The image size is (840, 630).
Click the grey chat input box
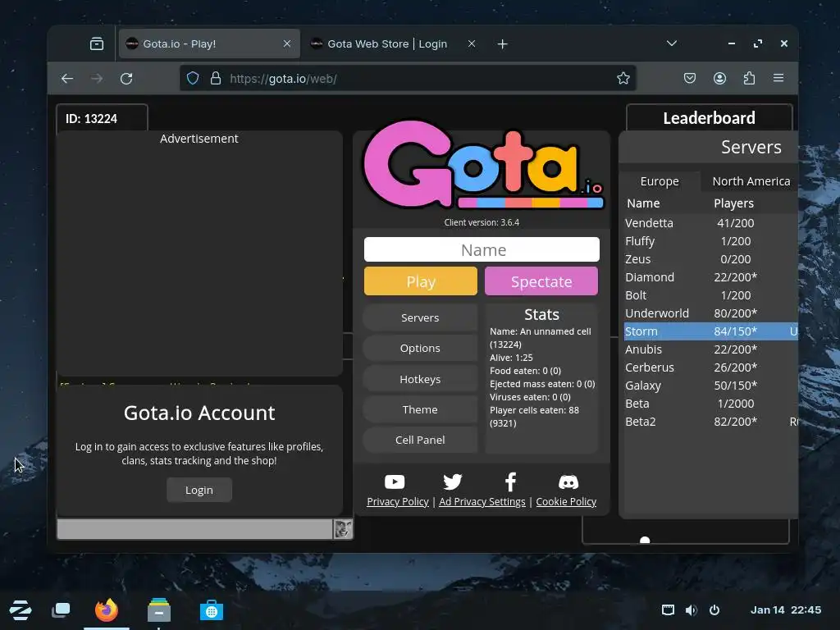[195, 529]
